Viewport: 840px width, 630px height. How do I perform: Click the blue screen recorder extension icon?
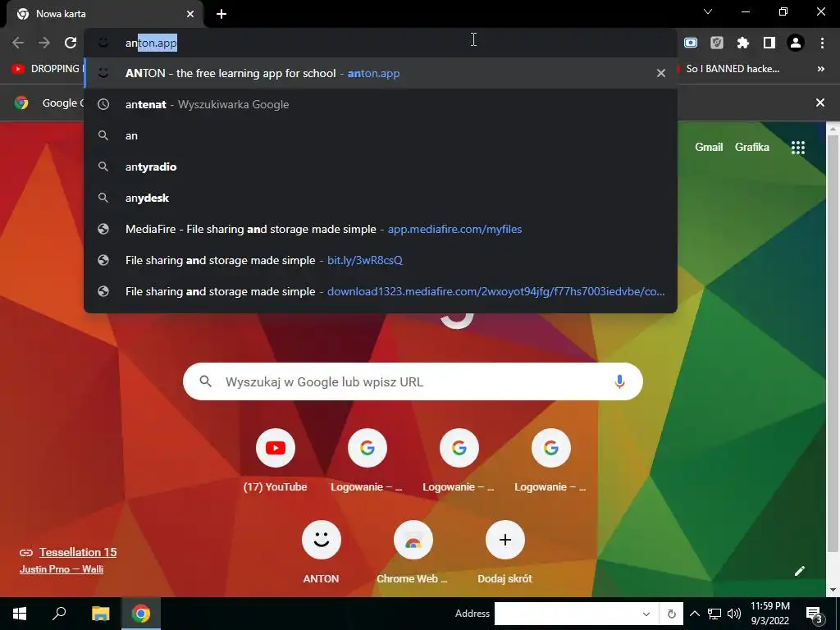(691, 43)
